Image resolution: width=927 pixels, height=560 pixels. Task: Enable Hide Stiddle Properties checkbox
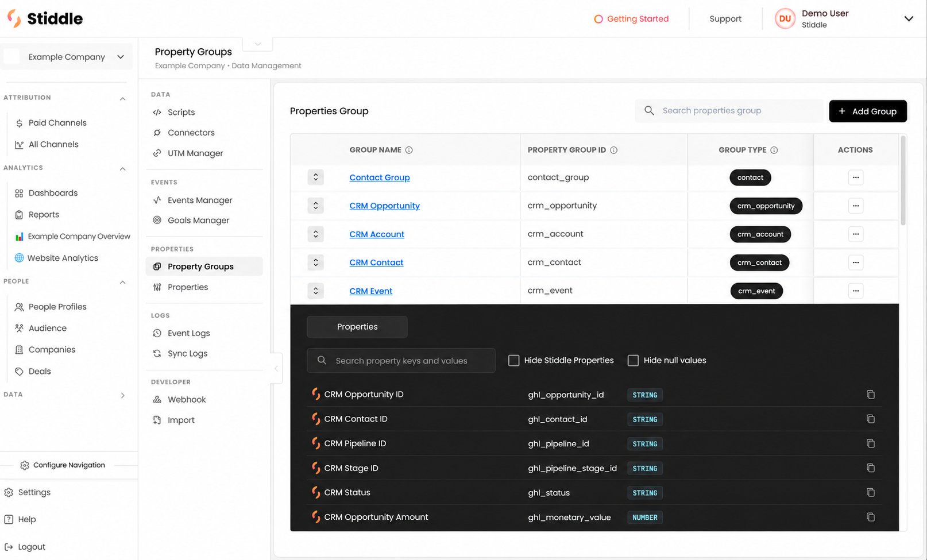coord(513,361)
